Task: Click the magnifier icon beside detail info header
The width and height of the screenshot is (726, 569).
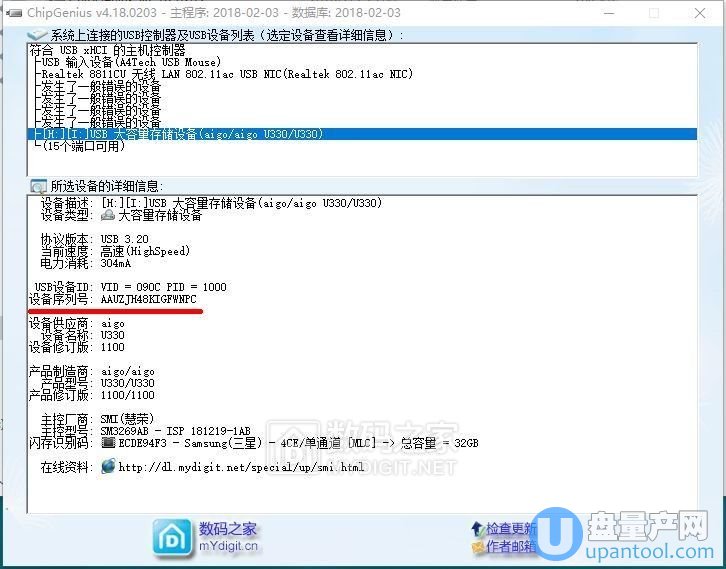Action: tap(39, 186)
